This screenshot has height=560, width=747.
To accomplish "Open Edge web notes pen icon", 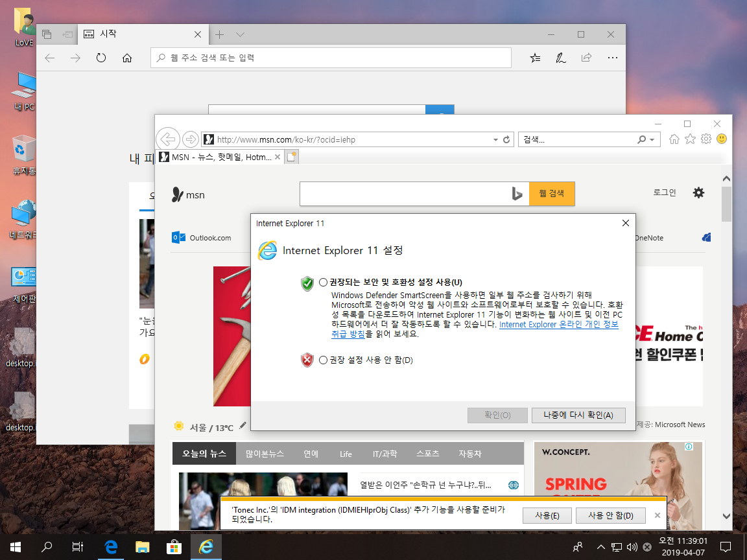I will [x=561, y=58].
